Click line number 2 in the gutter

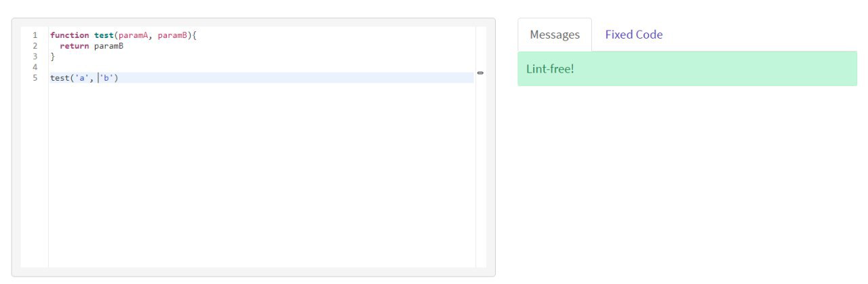pyautogui.click(x=35, y=46)
